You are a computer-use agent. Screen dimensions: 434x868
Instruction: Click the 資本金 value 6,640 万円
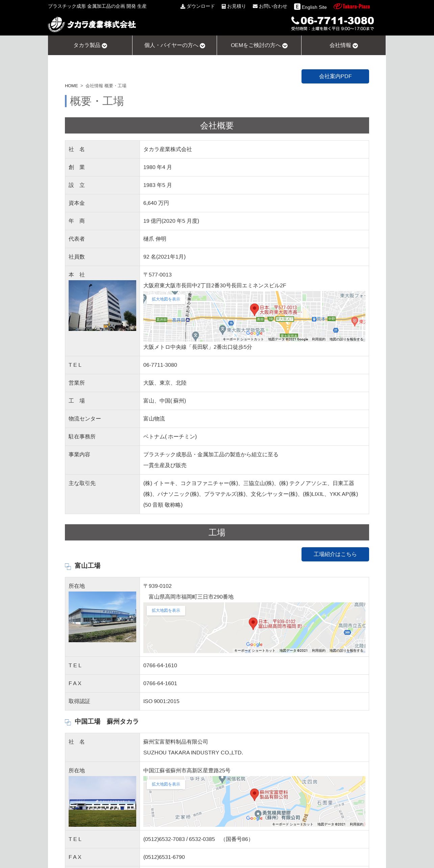[156, 203]
